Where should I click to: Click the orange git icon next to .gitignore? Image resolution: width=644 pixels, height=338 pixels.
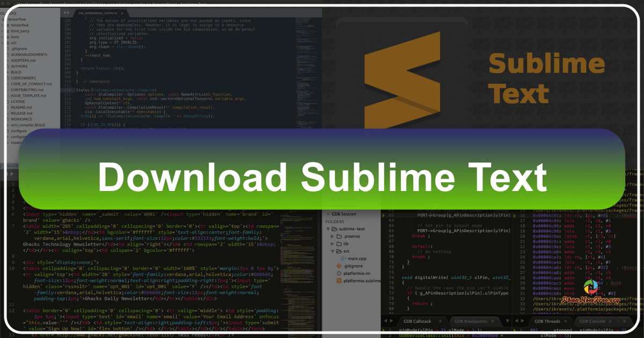click(x=339, y=266)
